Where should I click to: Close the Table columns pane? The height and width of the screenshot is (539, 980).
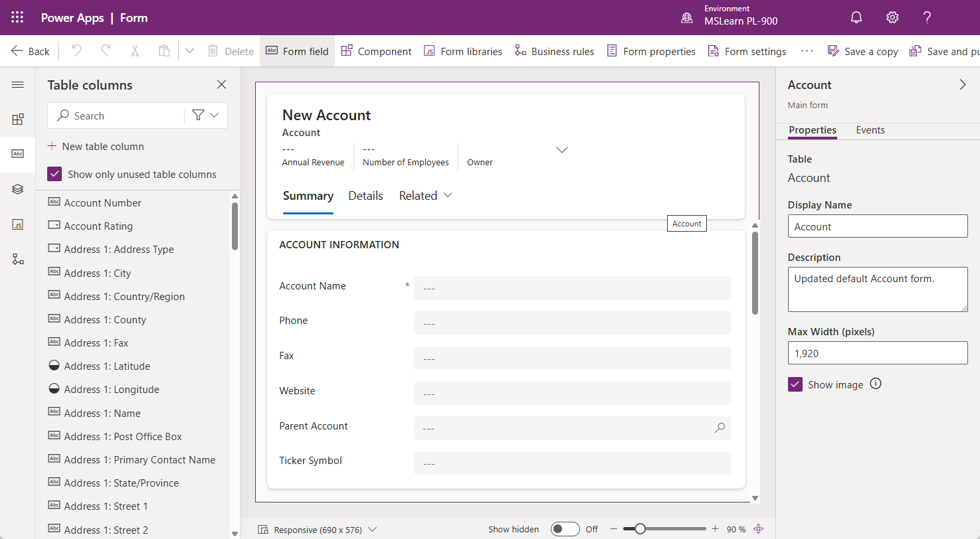click(222, 84)
